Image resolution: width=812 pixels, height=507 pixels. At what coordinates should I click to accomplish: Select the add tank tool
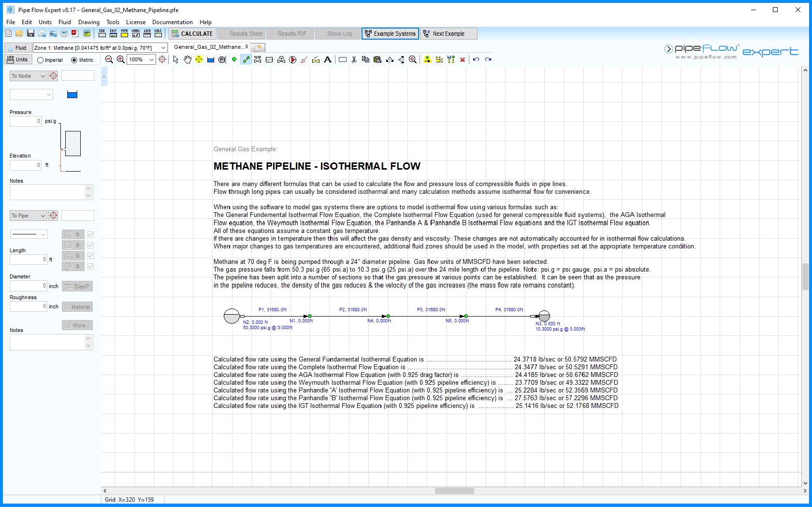211,59
